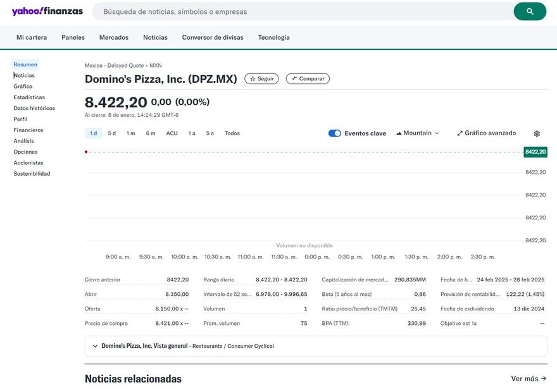The width and height of the screenshot is (557, 392).
Task: Click the Capitalización de mercado value 290,835MM
Action: [x=410, y=279]
